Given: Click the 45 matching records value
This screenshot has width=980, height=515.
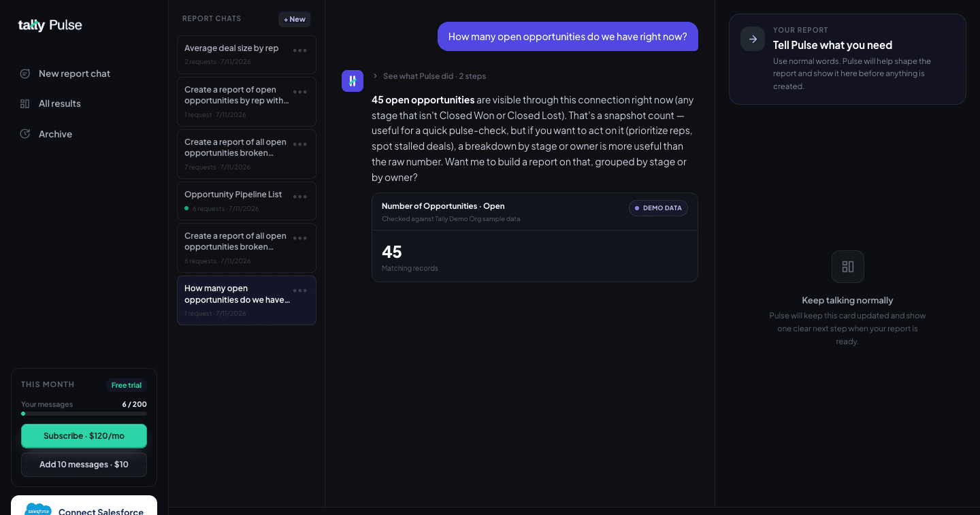Looking at the screenshot, I should point(392,252).
